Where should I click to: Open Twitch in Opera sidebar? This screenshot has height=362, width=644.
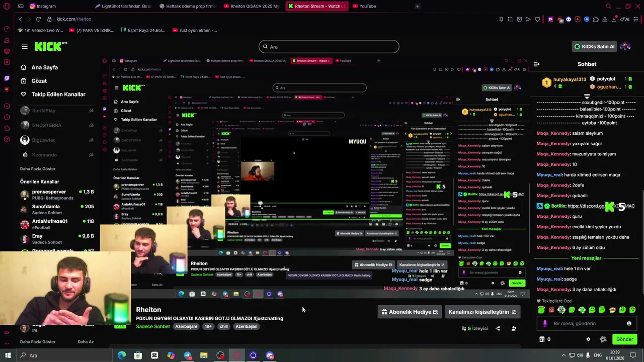pos(7,78)
